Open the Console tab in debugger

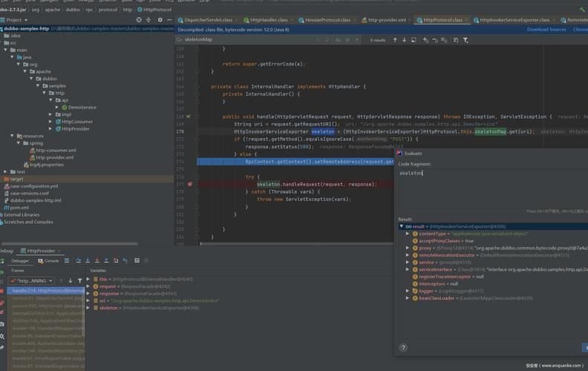49,260
